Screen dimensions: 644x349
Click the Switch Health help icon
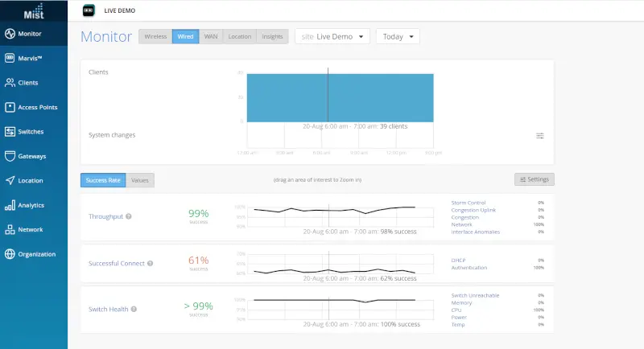(134, 310)
